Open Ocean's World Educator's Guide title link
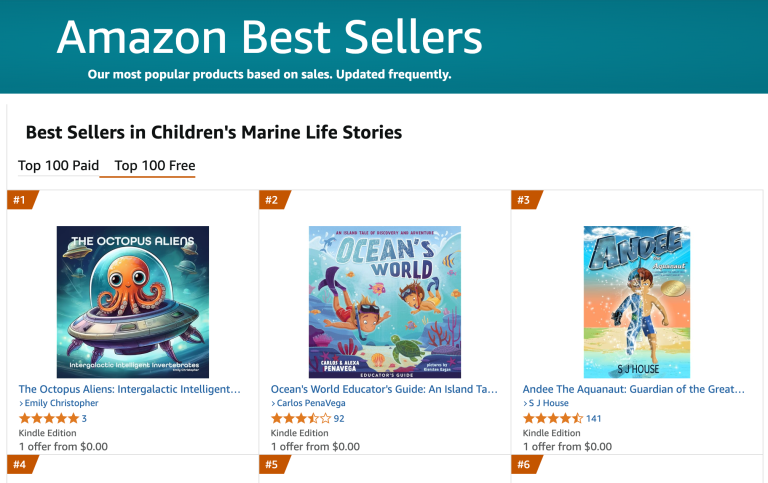 click(x=383, y=389)
